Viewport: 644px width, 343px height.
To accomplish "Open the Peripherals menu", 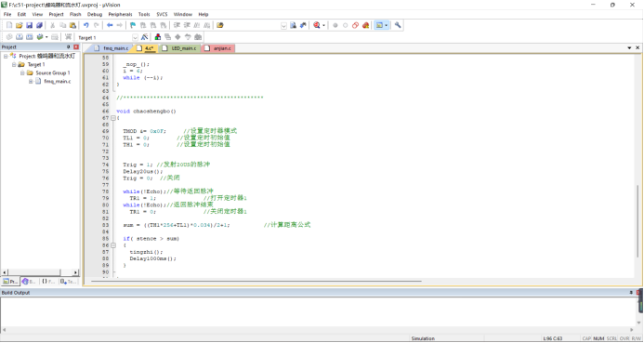I will click(120, 14).
